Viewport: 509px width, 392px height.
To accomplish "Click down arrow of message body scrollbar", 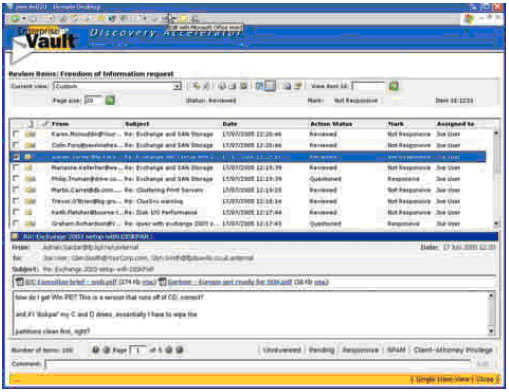I will pyautogui.click(x=491, y=331).
